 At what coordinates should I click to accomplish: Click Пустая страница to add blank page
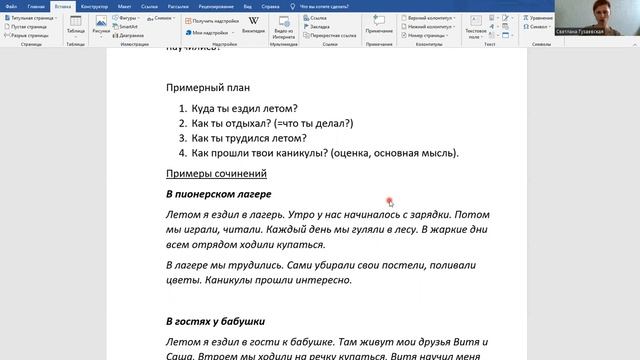click(26, 27)
